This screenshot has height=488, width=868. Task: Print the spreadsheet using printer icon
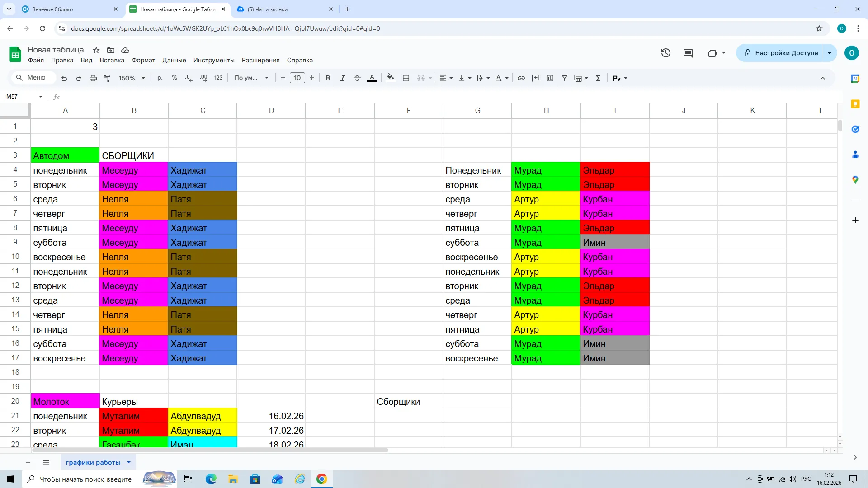pos(93,78)
